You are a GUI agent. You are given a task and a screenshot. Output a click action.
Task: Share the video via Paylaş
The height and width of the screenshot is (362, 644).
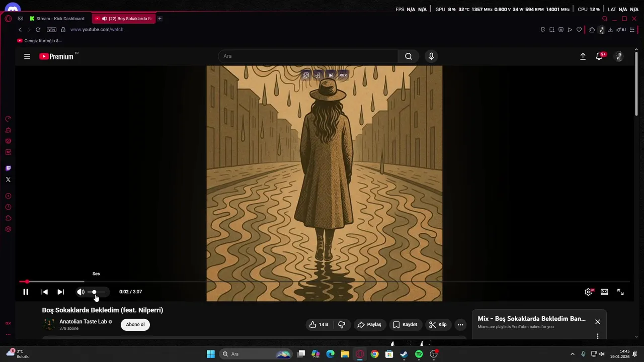tap(369, 325)
